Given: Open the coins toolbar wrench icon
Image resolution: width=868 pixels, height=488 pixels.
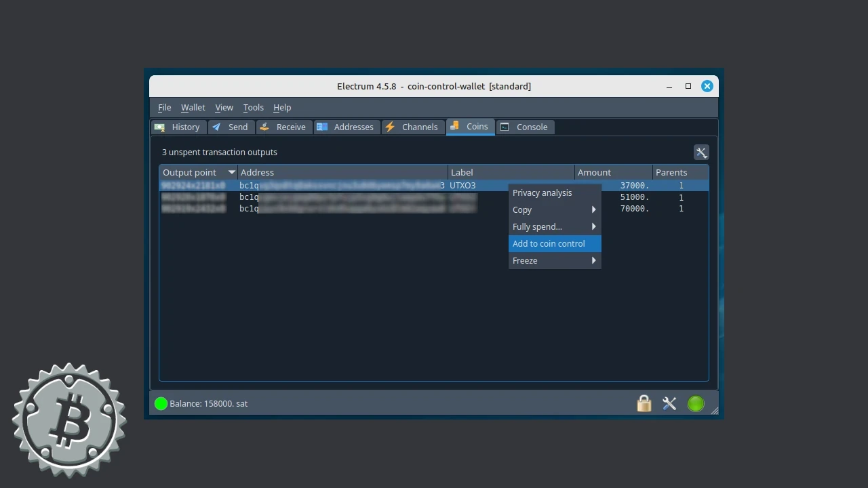Looking at the screenshot, I should pos(701,152).
